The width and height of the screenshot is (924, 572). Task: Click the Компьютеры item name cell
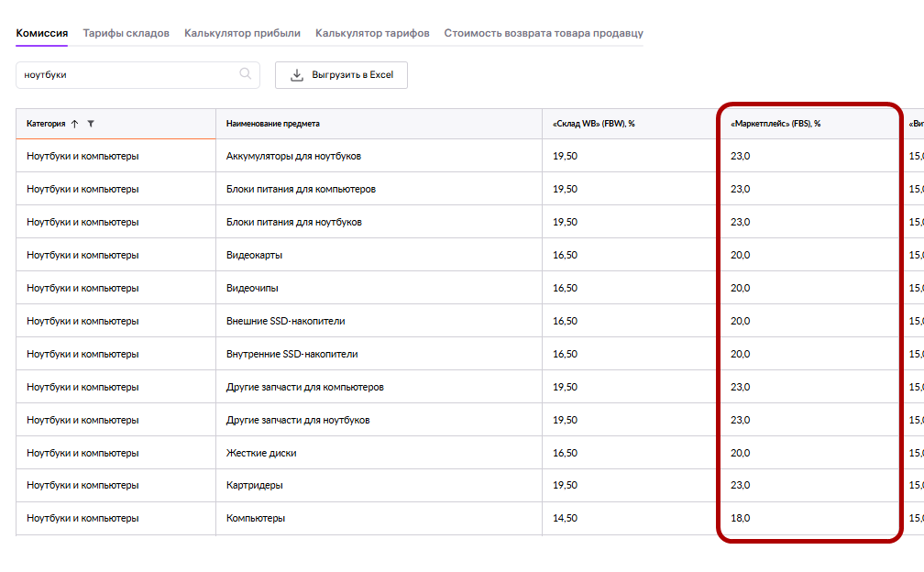(256, 519)
